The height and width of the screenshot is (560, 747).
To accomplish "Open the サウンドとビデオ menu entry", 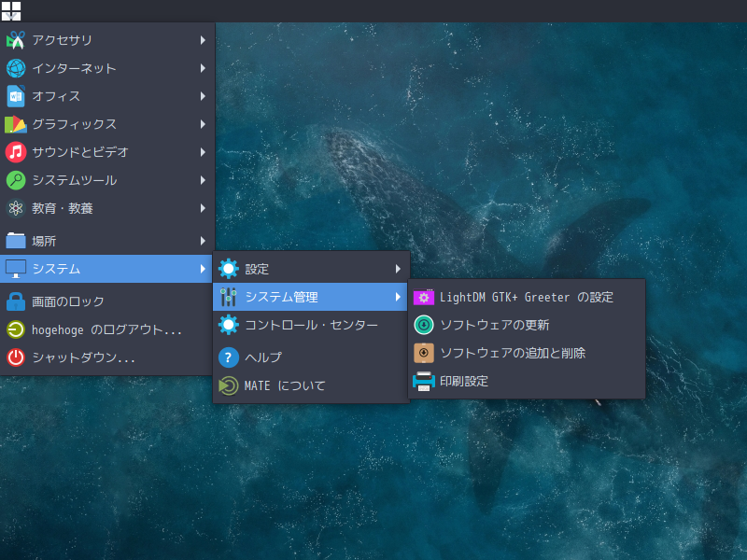I will (x=107, y=152).
